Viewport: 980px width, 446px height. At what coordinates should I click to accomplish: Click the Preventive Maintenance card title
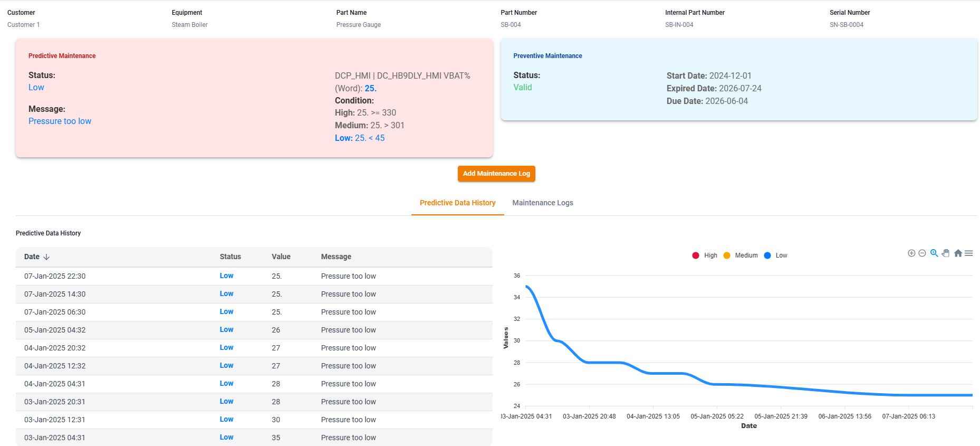(x=547, y=56)
